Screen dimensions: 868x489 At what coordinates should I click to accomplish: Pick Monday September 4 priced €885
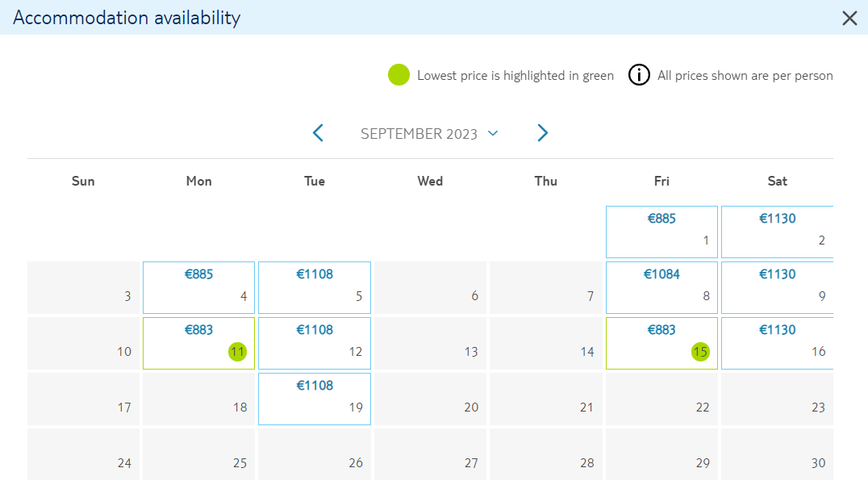point(198,287)
